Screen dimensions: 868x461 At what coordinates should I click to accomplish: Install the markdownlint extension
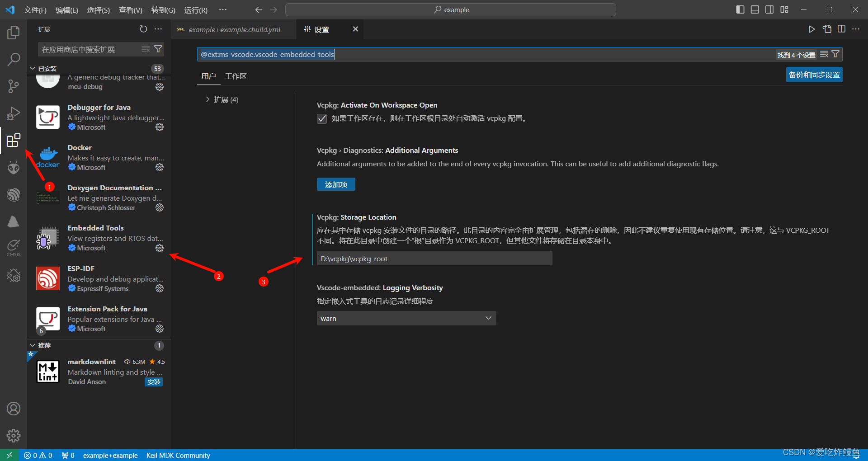[x=154, y=382]
